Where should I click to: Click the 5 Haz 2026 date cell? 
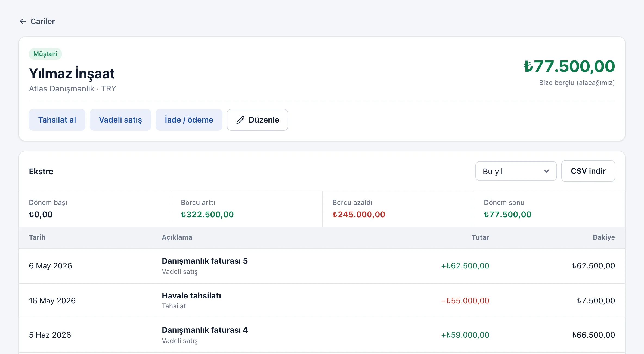pyautogui.click(x=50, y=335)
